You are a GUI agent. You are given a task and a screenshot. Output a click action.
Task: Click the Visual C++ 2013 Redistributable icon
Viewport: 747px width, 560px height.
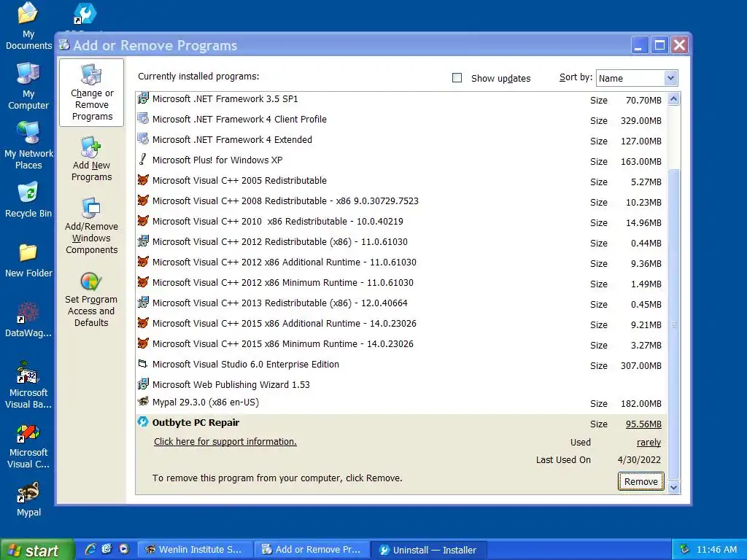click(143, 303)
